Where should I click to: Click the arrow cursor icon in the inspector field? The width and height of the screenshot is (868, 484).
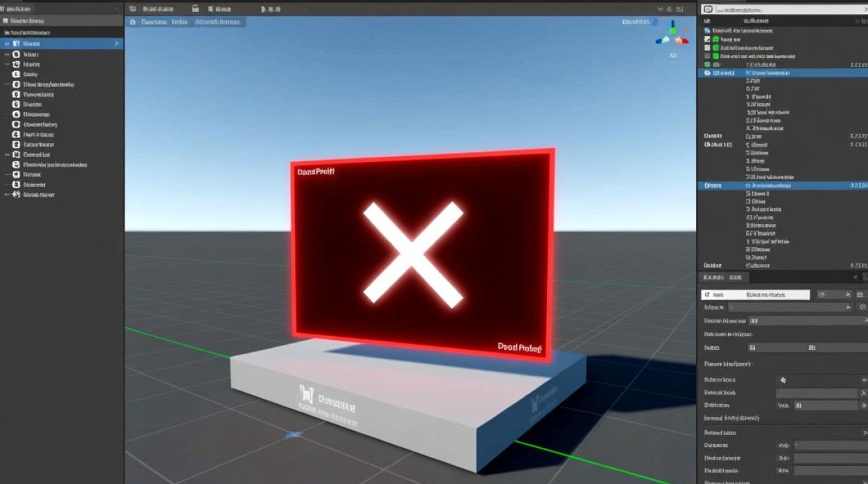tap(783, 380)
